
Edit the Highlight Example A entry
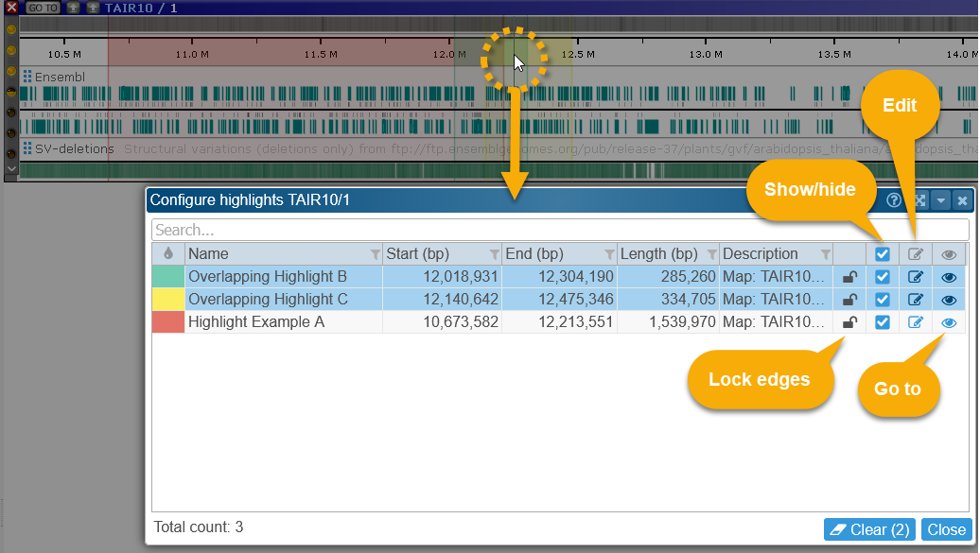coord(916,322)
